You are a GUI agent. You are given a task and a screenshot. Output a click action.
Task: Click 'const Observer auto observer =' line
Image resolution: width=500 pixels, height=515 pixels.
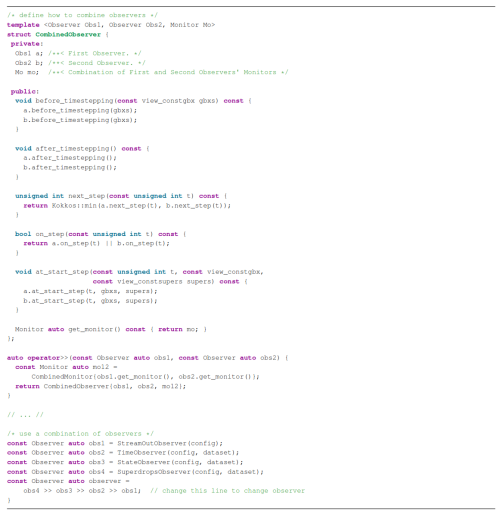click(68, 482)
